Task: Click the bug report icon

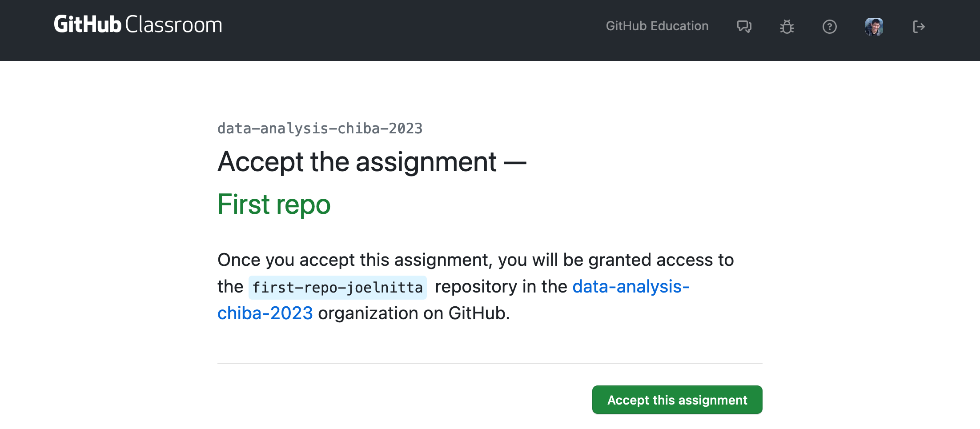Action: [x=787, y=27]
